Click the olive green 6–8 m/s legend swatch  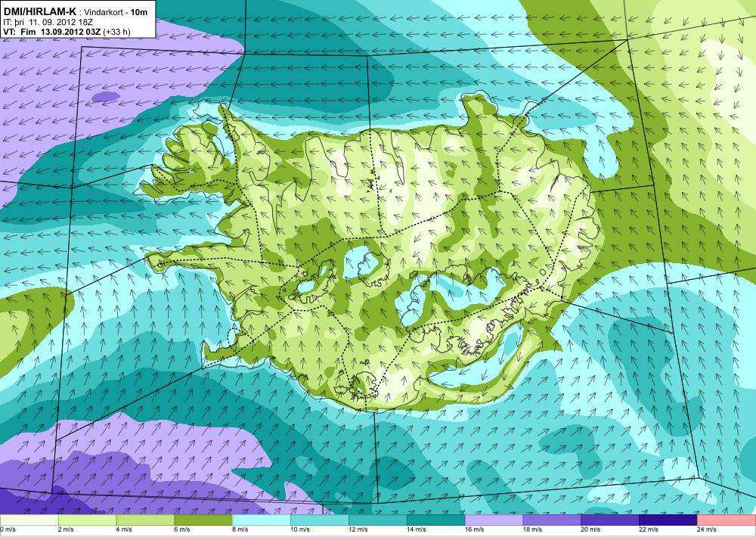coord(203,520)
